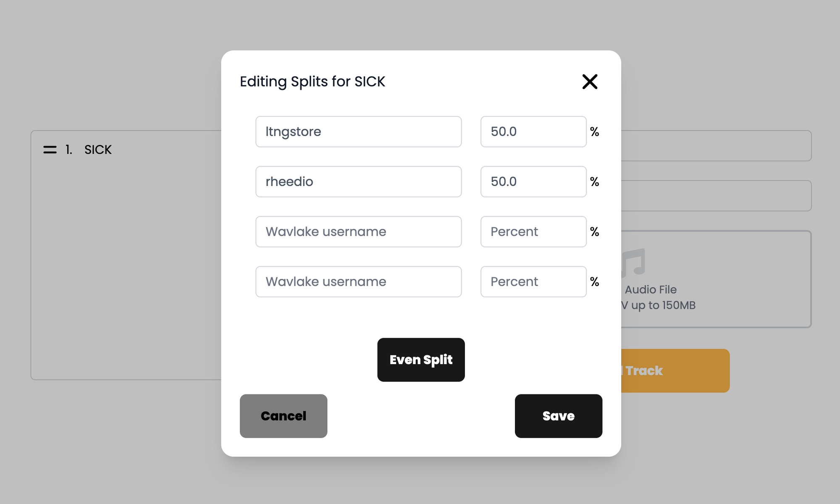Click the music note audio file icon
The height and width of the screenshot is (504, 840).
tap(633, 262)
